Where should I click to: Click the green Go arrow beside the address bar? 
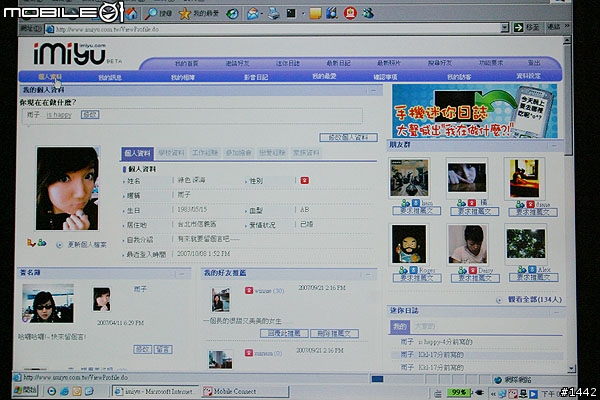[x=518, y=27]
